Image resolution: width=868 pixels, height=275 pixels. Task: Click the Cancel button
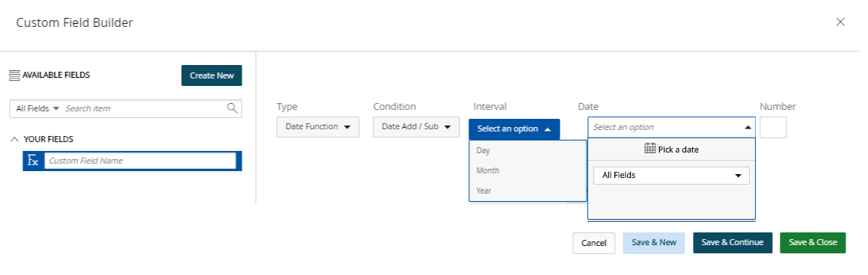click(594, 243)
